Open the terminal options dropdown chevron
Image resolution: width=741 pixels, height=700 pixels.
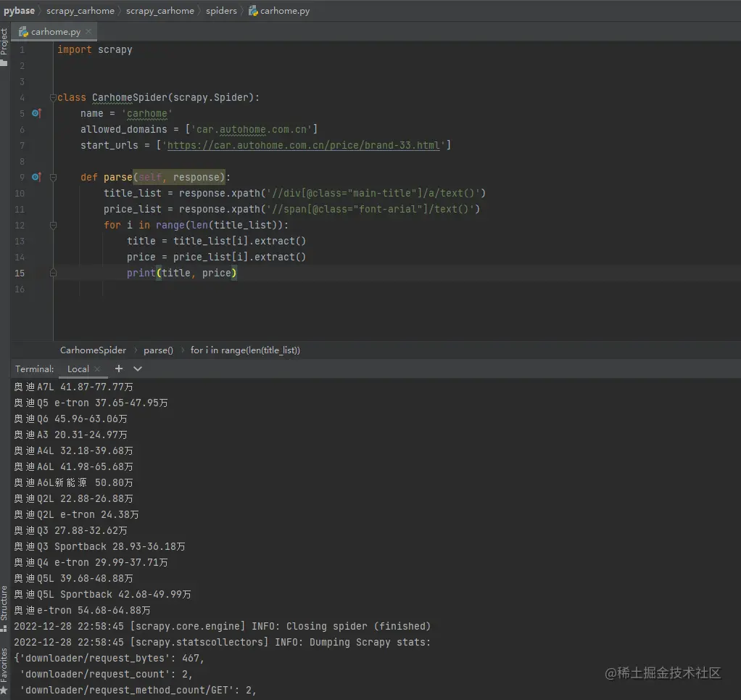point(138,368)
